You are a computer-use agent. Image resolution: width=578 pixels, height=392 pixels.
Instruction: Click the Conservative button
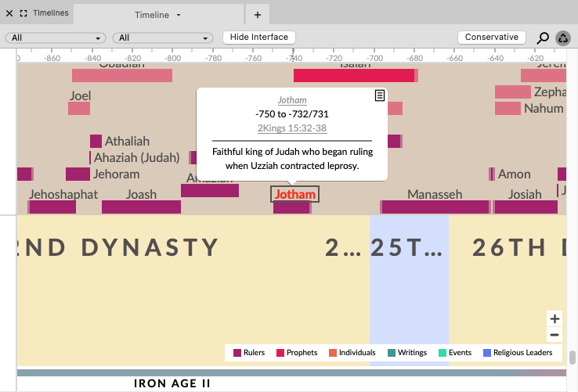point(491,38)
